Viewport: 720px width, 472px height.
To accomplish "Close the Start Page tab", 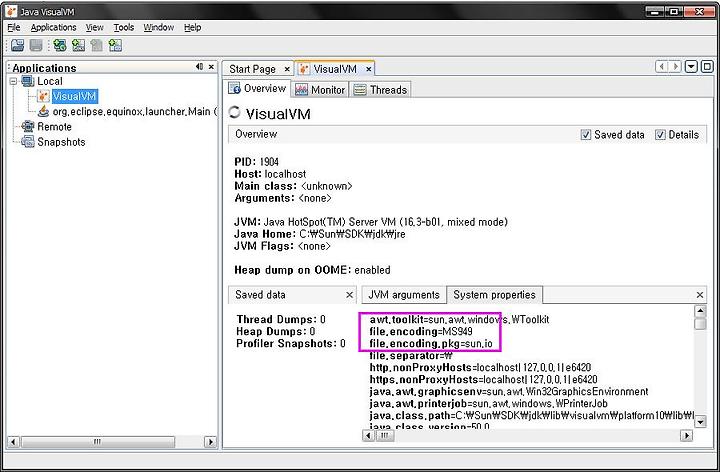I will [287, 69].
